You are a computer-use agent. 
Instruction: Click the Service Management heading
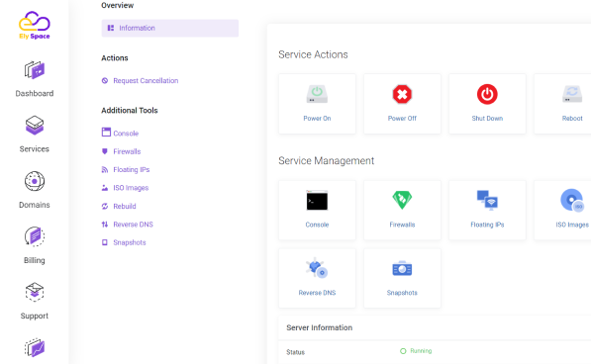click(326, 160)
